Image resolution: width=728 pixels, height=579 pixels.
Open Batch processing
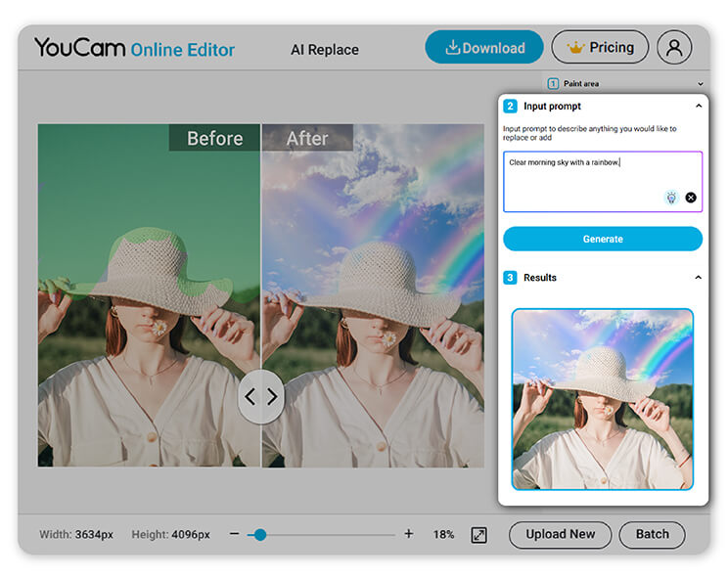tap(652, 535)
